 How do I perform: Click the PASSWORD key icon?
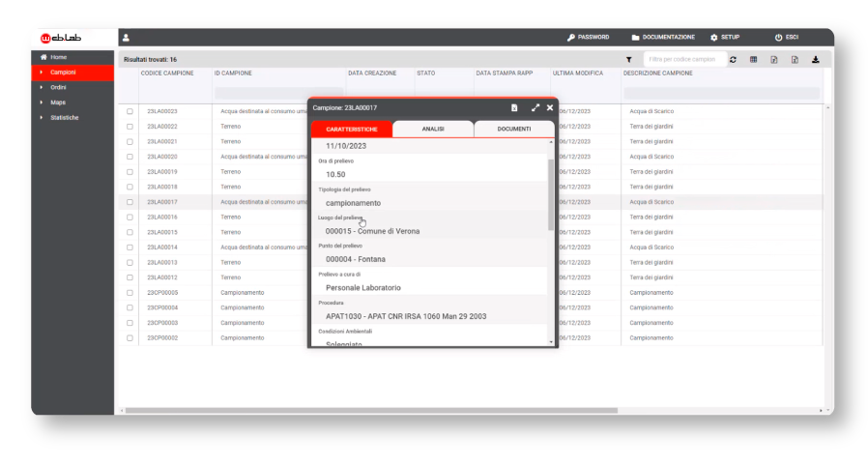(x=570, y=37)
